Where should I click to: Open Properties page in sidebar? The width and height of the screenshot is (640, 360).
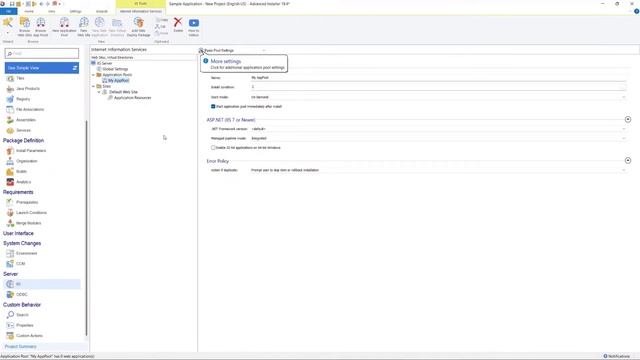20,325
